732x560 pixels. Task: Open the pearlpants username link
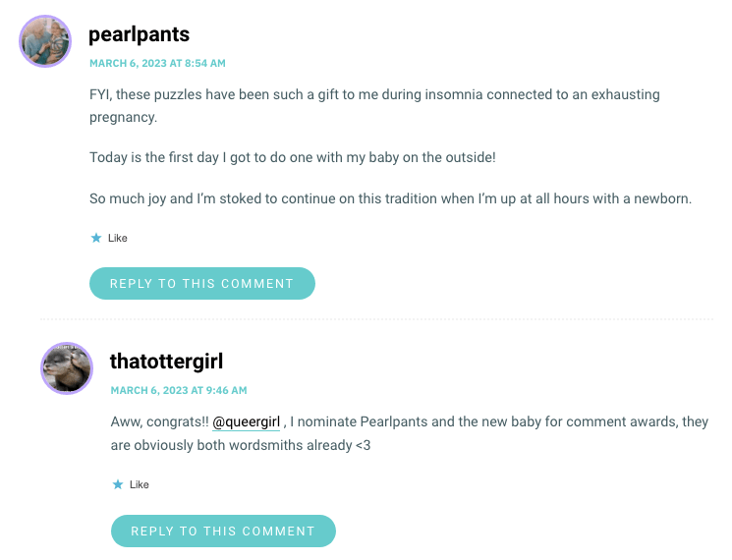[140, 34]
